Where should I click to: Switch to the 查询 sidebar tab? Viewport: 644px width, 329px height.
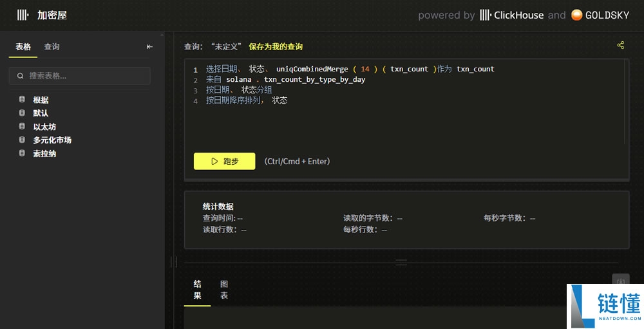click(x=52, y=47)
